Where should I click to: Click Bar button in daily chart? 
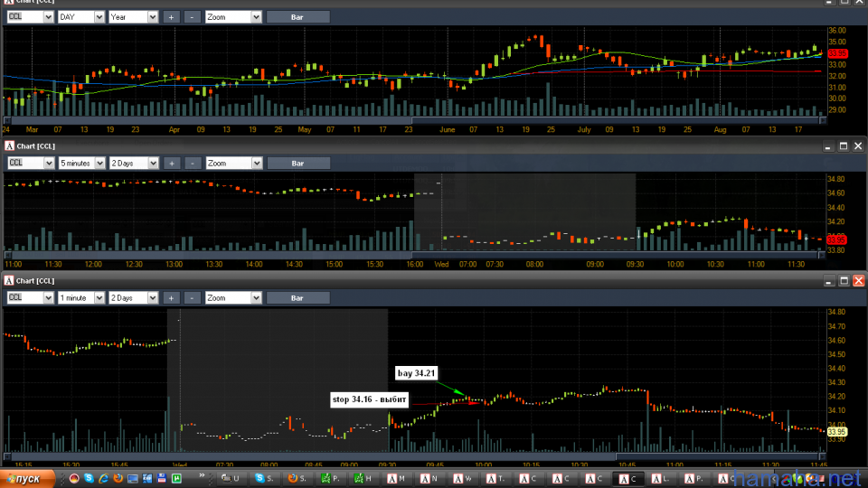(x=297, y=17)
